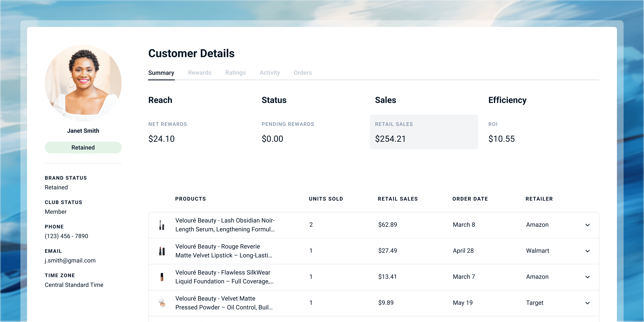Screen dimensions: 644x322
Task: Click the Products column header
Action: (x=190, y=199)
